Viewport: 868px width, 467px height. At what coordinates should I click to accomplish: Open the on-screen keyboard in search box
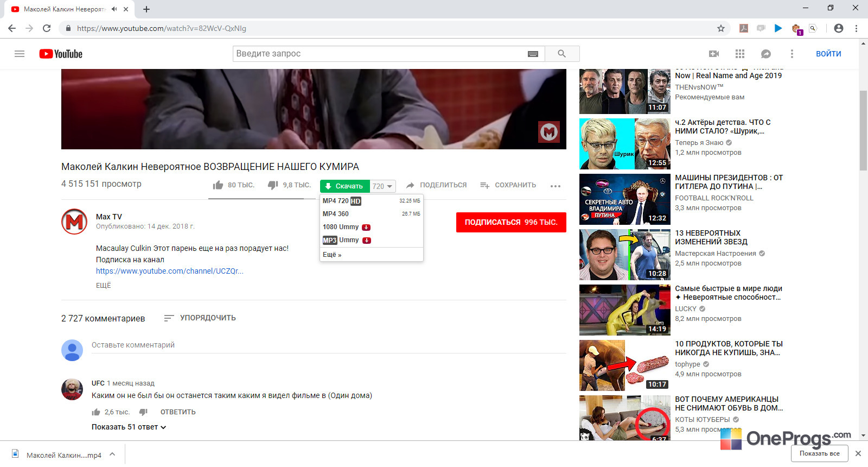[533, 54]
